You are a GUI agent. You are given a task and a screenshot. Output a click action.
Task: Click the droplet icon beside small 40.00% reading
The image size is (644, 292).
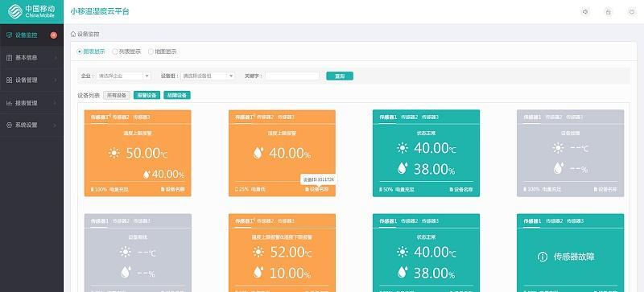click(x=147, y=174)
